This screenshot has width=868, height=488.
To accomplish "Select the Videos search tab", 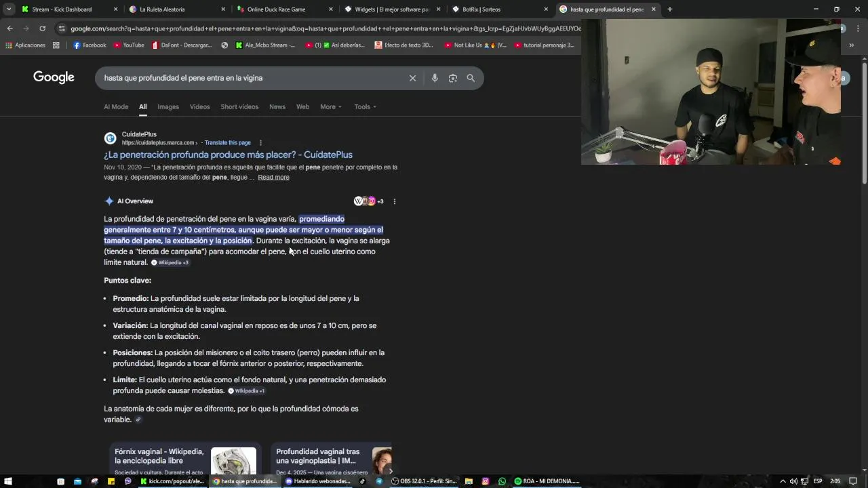I will [x=199, y=106].
